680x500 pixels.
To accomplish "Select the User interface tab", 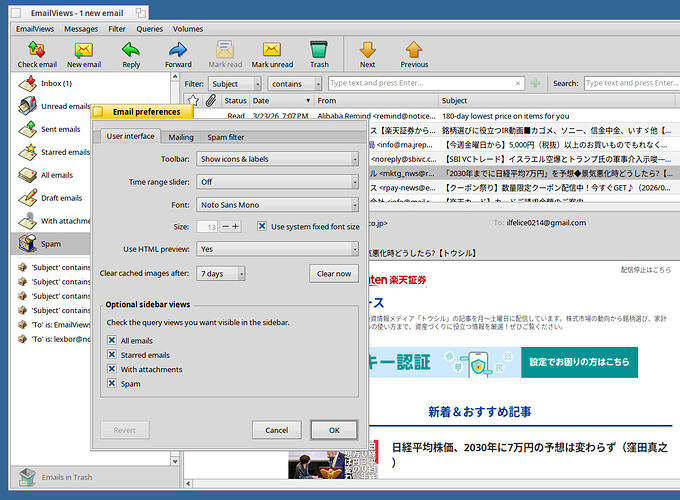I will 131,136.
